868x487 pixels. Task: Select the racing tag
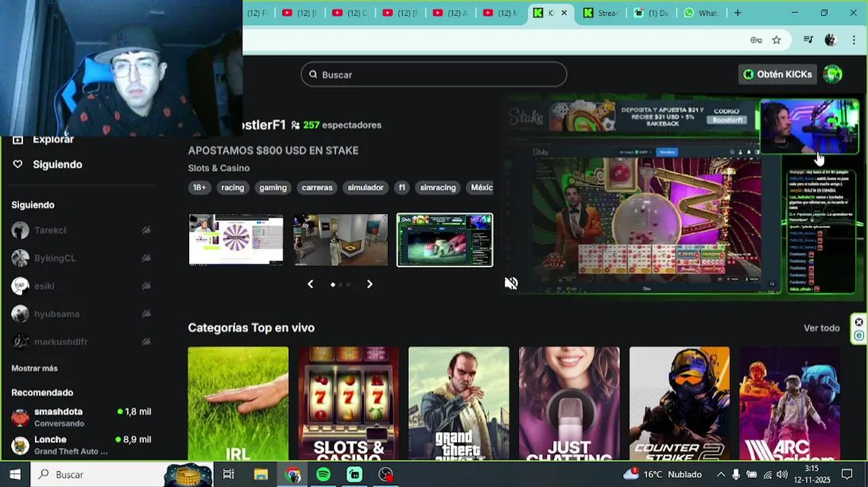click(x=233, y=187)
